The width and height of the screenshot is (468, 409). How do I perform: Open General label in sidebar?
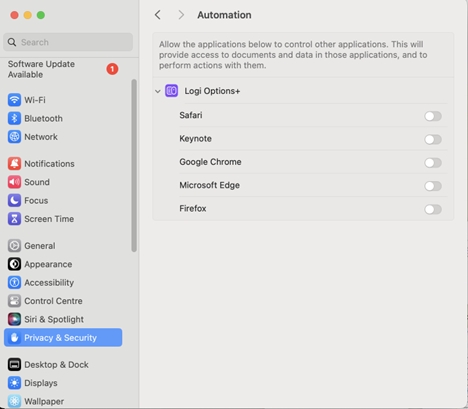[x=40, y=246]
